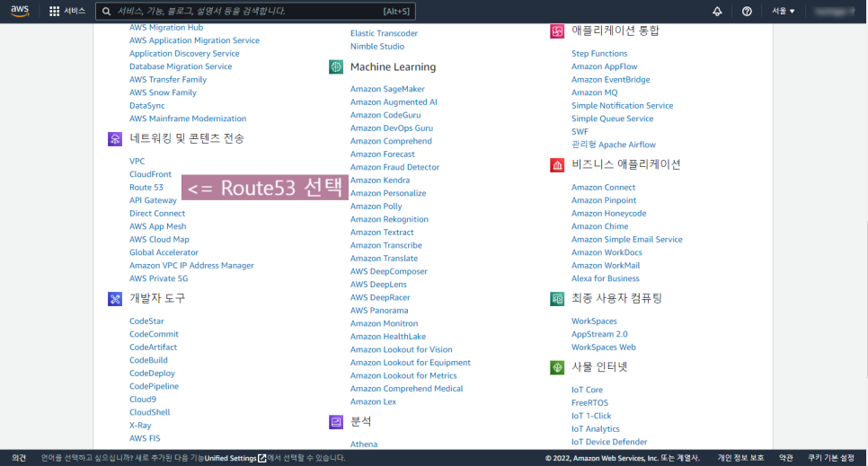
Task: Open Unified Settings link in footer
Action: coord(230,458)
